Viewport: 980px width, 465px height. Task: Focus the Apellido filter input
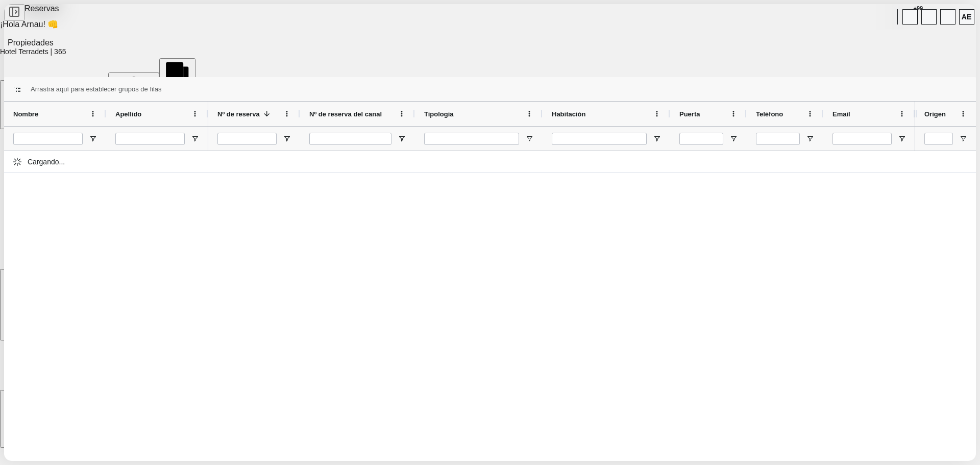[x=150, y=139]
